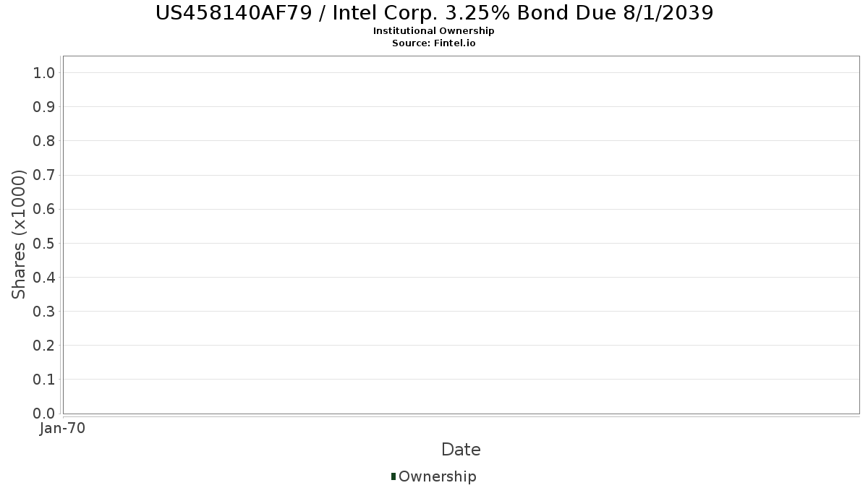868x488 pixels.
Task: Click the 0.4 y-axis tick label
Action: click(44, 277)
